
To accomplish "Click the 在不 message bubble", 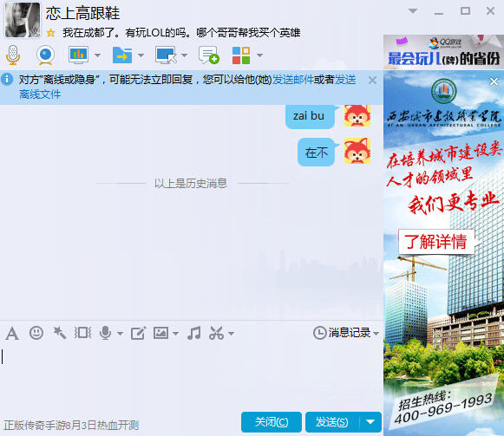I will (317, 152).
